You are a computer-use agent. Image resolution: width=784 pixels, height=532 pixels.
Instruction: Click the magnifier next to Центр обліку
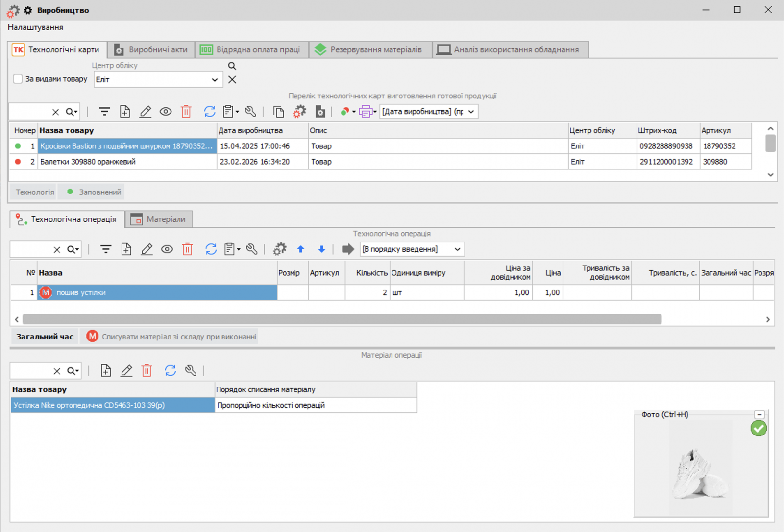232,66
